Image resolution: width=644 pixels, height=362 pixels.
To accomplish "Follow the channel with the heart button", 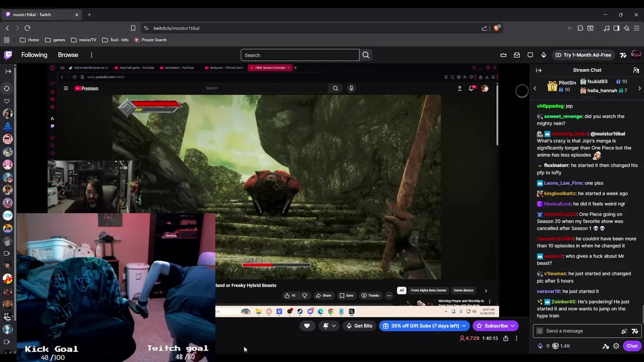I will click(x=307, y=326).
